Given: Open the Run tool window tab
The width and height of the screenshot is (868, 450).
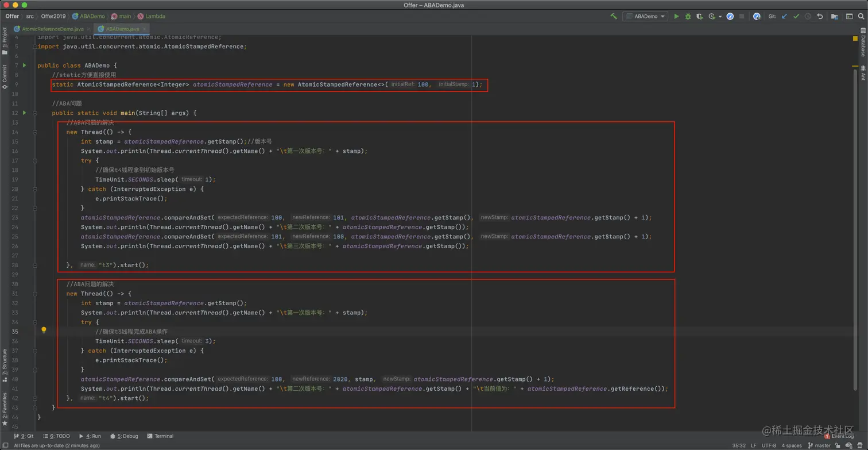Looking at the screenshot, I should (90, 436).
